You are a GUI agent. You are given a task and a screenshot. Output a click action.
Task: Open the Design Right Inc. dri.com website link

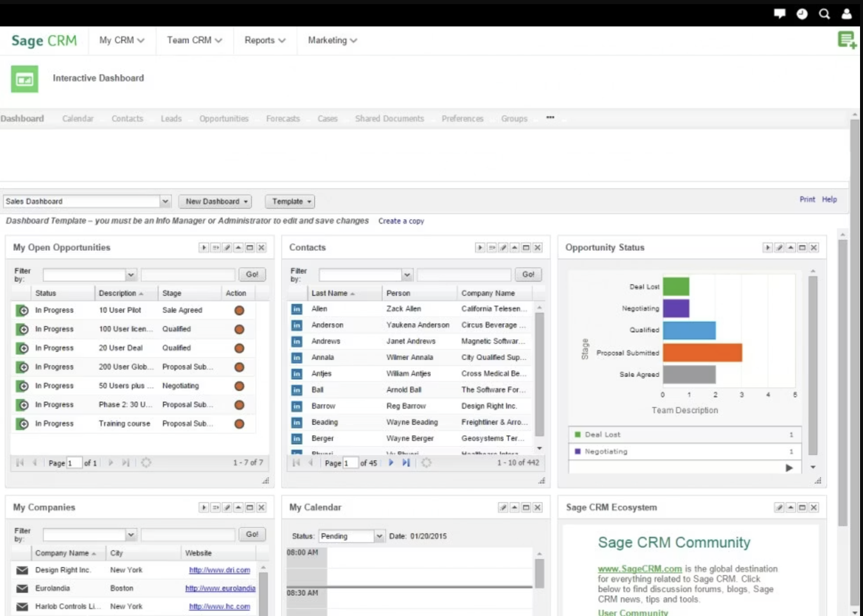(219, 570)
